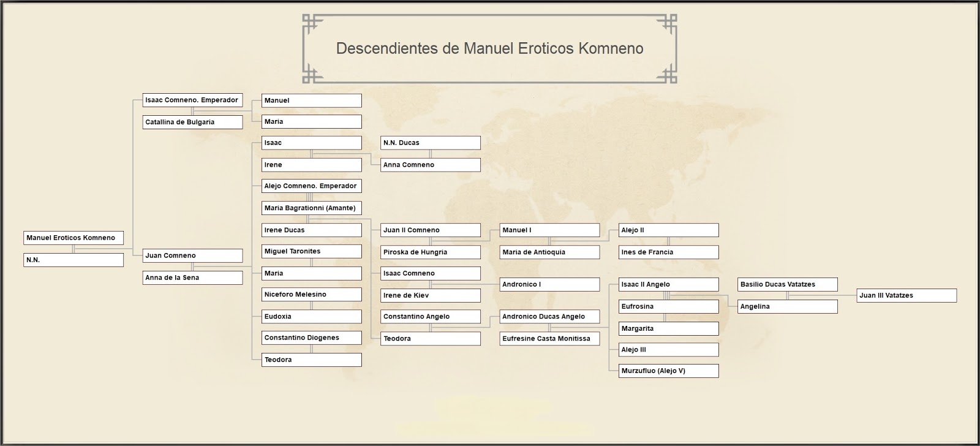Click Juan II Comneno box

tap(431, 230)
